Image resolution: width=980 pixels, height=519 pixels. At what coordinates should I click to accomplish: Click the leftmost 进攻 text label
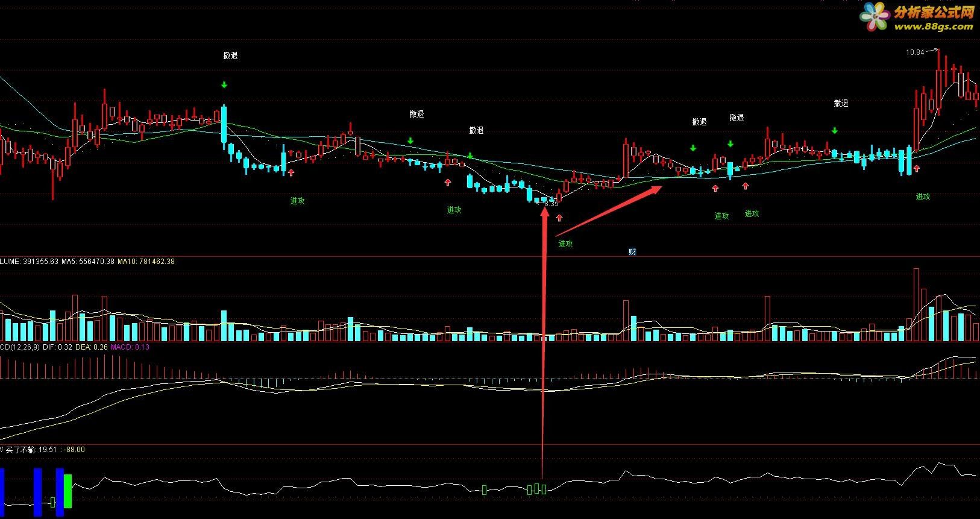[297, 201]
